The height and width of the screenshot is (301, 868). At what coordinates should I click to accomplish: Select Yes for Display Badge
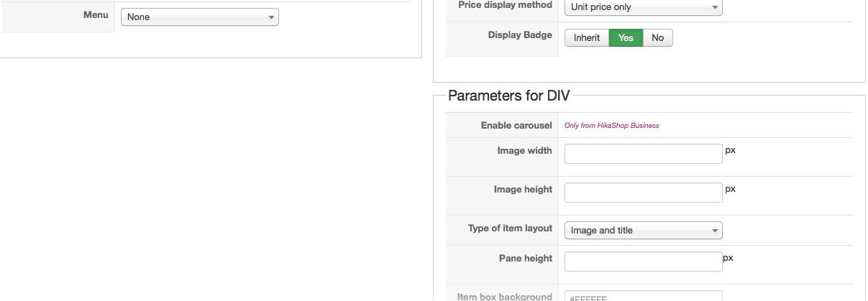[x=626, y=38]
